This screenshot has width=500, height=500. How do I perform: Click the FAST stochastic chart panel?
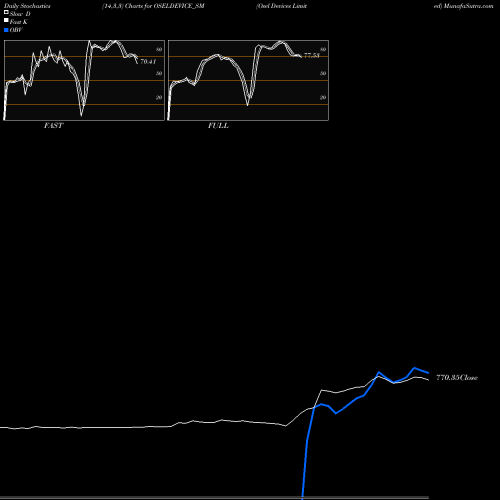click(x=84, y=80)
